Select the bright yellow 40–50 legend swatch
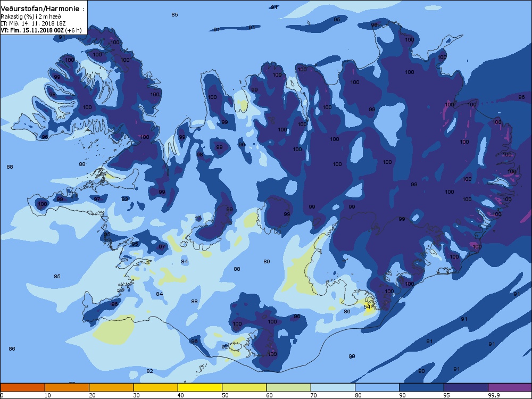 point(200,387)
